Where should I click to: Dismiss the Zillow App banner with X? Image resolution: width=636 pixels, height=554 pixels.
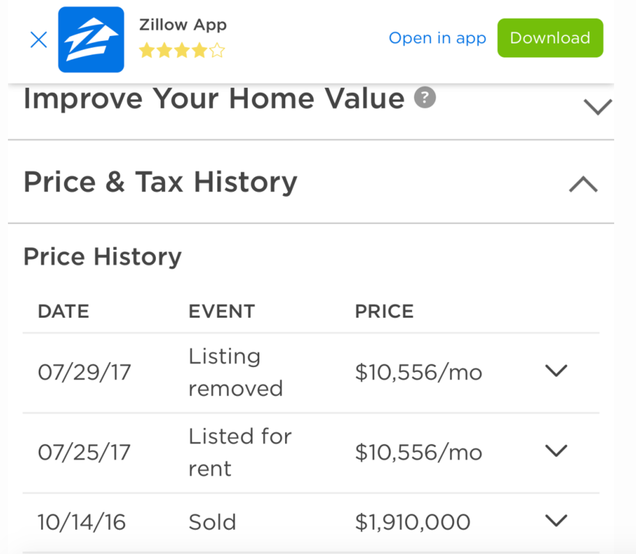[x=39, y=40]
